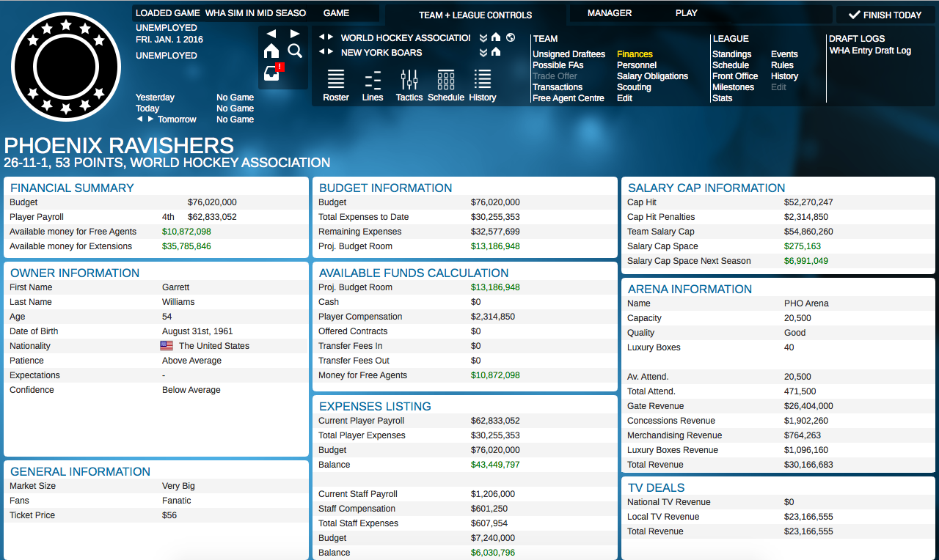Open the inbox with red alert badge

coord(272,73)
